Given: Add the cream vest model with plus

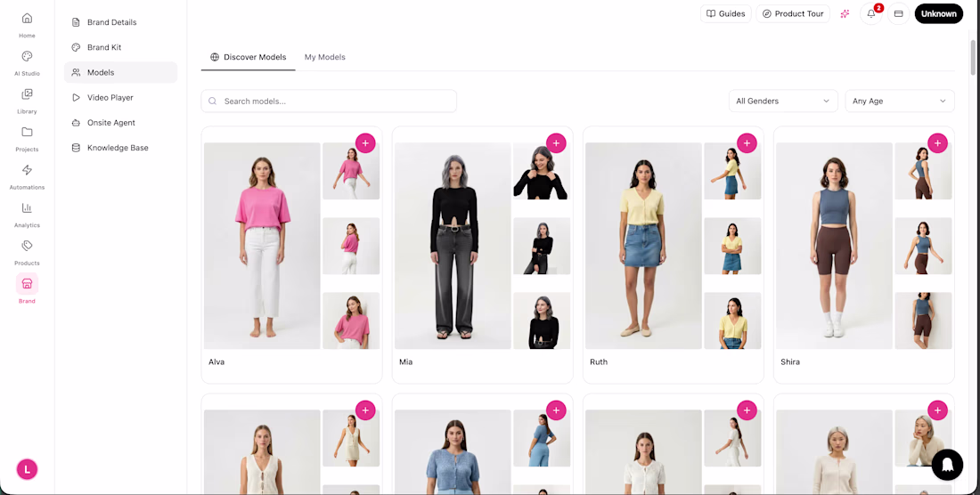Looking at the screenshot, I should coord(365,410).
